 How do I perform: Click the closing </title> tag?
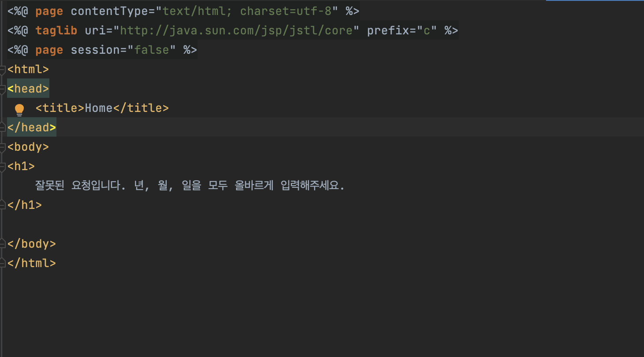[141, 108]
